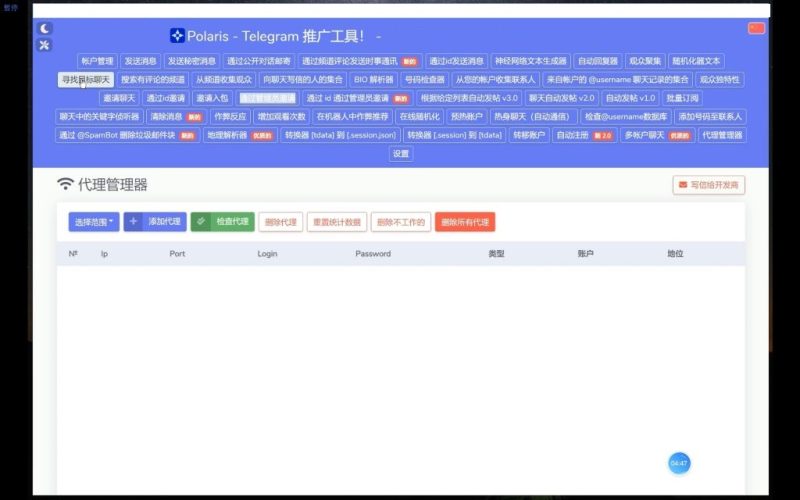
Task: Select 在机器人中作弊推荐 menu item
Action: [353, 116]
